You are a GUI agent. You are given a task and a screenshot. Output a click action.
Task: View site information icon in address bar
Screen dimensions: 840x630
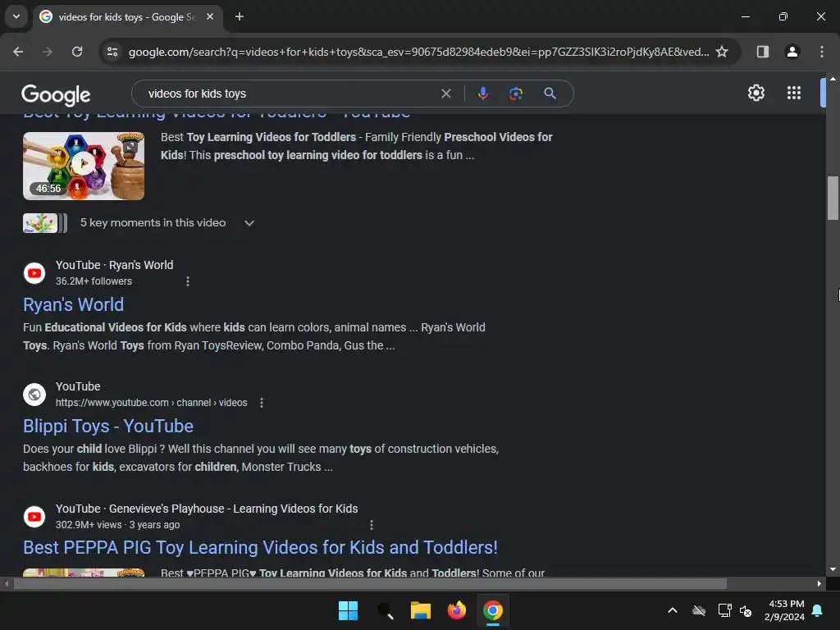(112, 52)
